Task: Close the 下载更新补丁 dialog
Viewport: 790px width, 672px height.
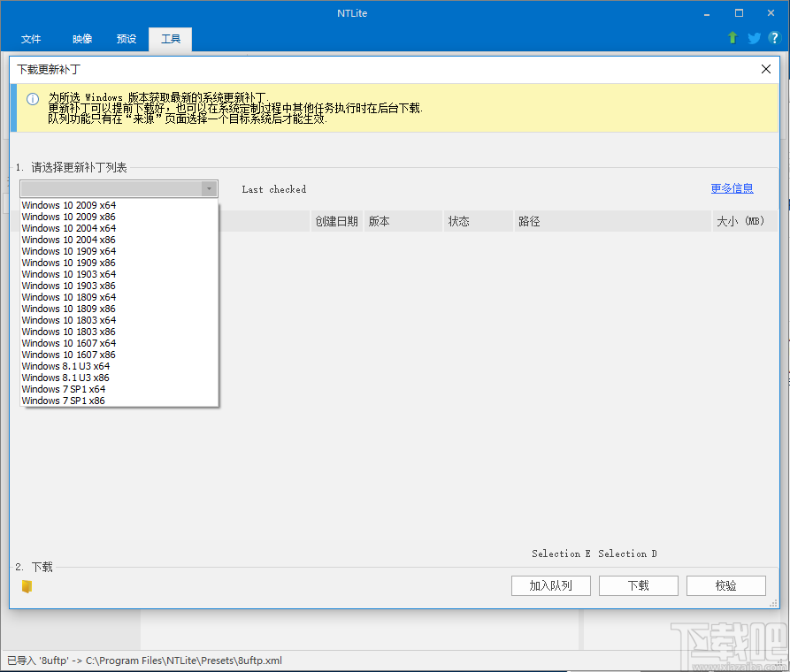Action: [x=765, y=68]
